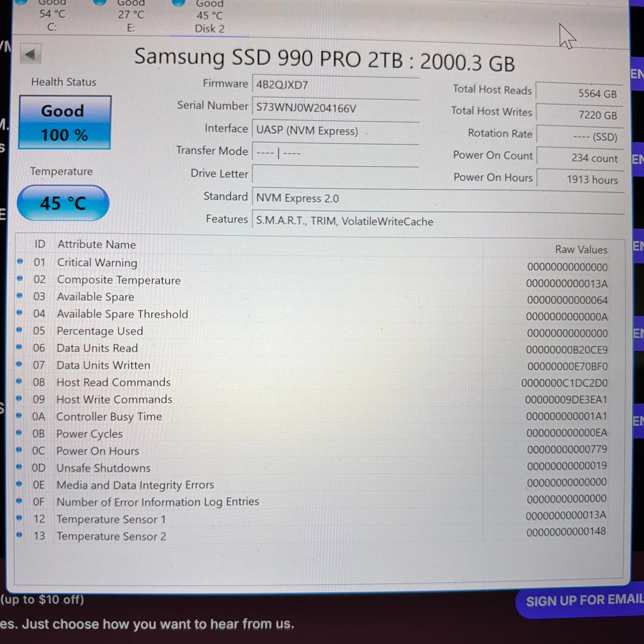Image resolution: width=644 pixels, height=644 pixels.
Task: Click the ID column header
Action: pos(40,244)
